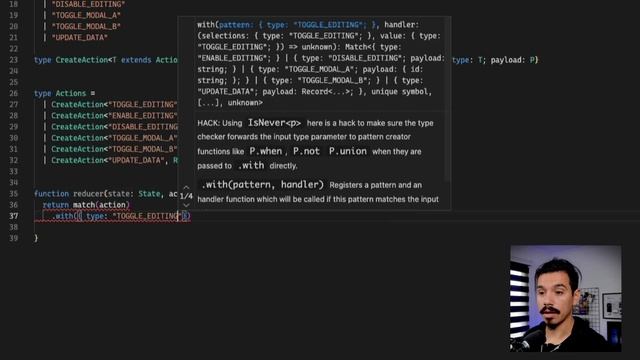Click CreateAction type name on line 23
The image size is (640, 360).
click(x=82, y=60)
